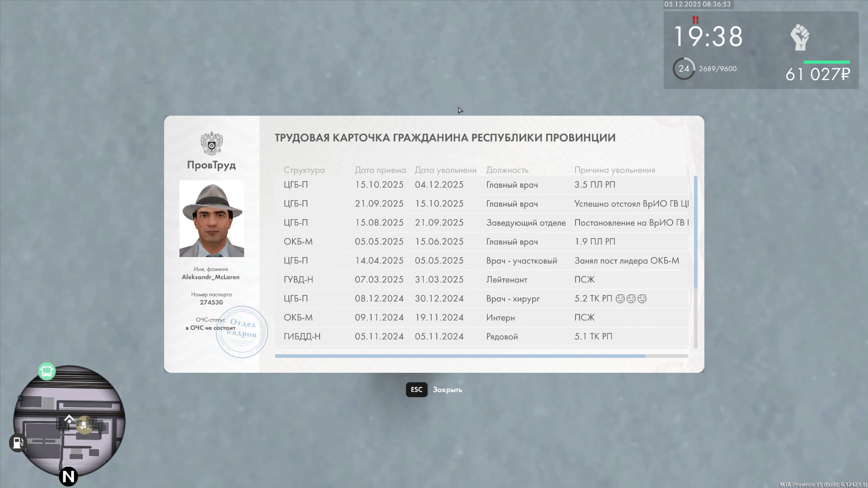The height and width of the screenshot is (488, 868).
Task: Click the level 24 circular progress indicator
Action: (x=684, y=69)
